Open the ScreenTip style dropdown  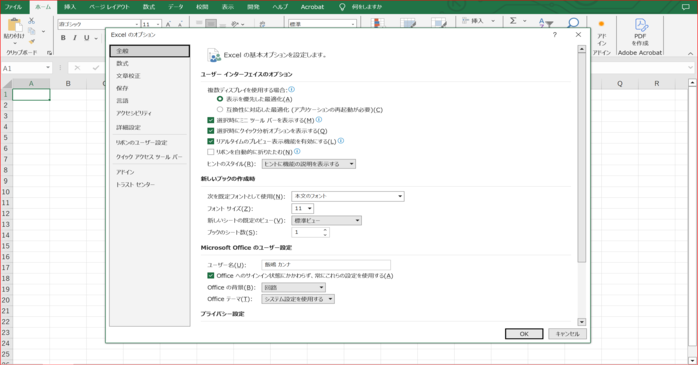click(x=308, y=164)
